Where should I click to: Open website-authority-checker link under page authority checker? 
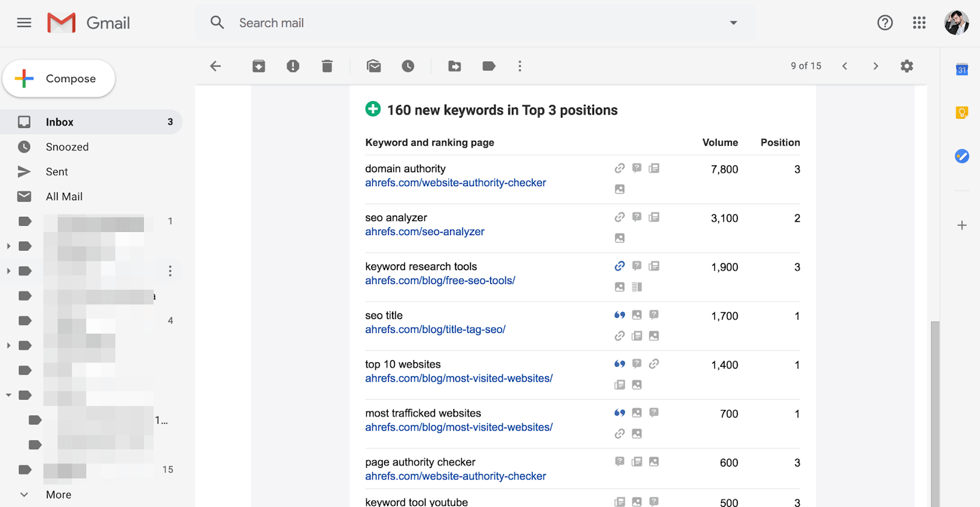click(456, 476)
